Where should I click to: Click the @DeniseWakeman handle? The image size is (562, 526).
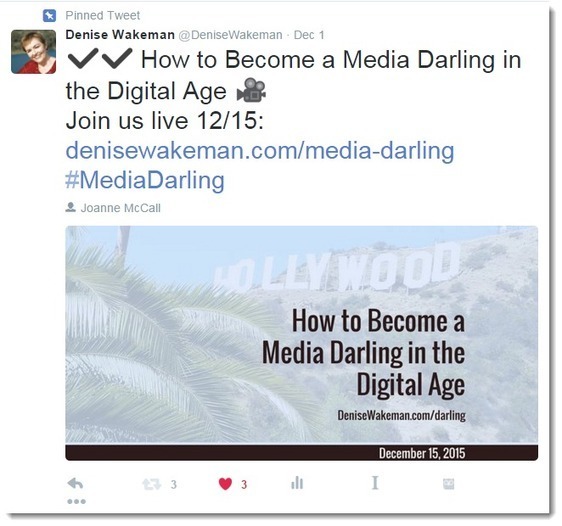click(x=230, y=35)
